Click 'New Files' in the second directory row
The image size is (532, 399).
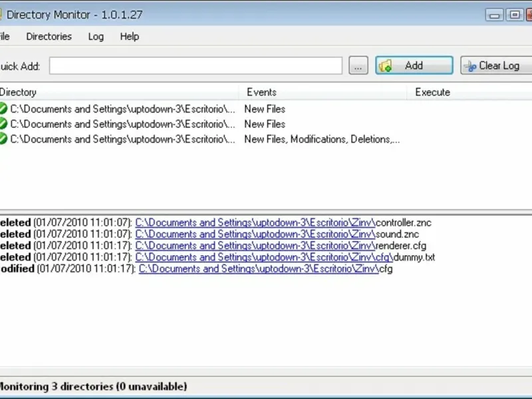pyautogui.click(x=265, y=124)
